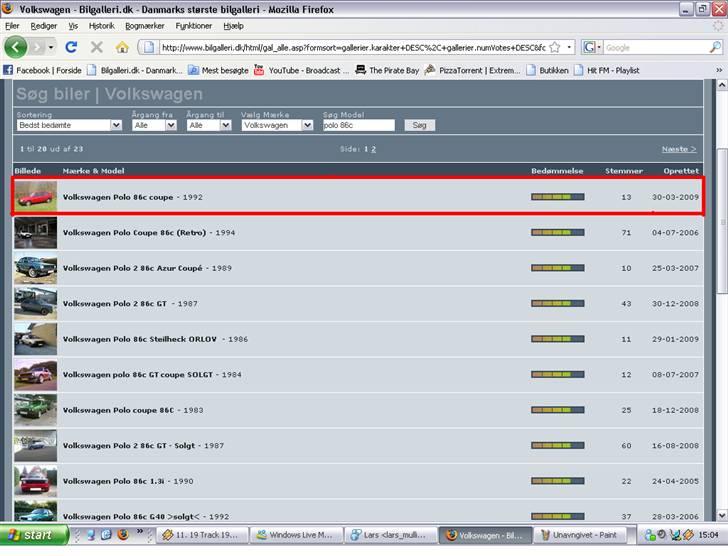Viewport: 728px width, 556px height.
Task: Click the Firefox back arrow button
Action: click(x=16, y=47)
